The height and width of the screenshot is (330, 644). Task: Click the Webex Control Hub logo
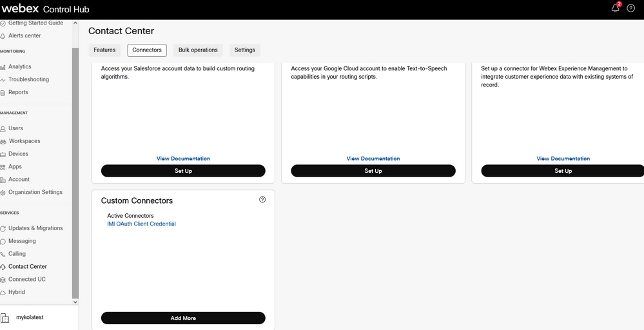point(44,8)
